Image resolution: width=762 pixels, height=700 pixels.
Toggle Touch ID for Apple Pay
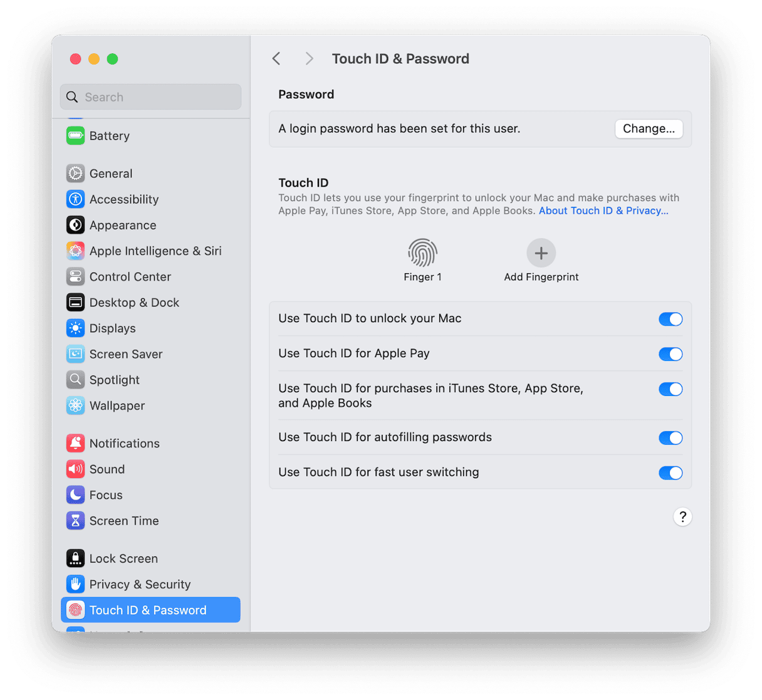click(671, 354)
